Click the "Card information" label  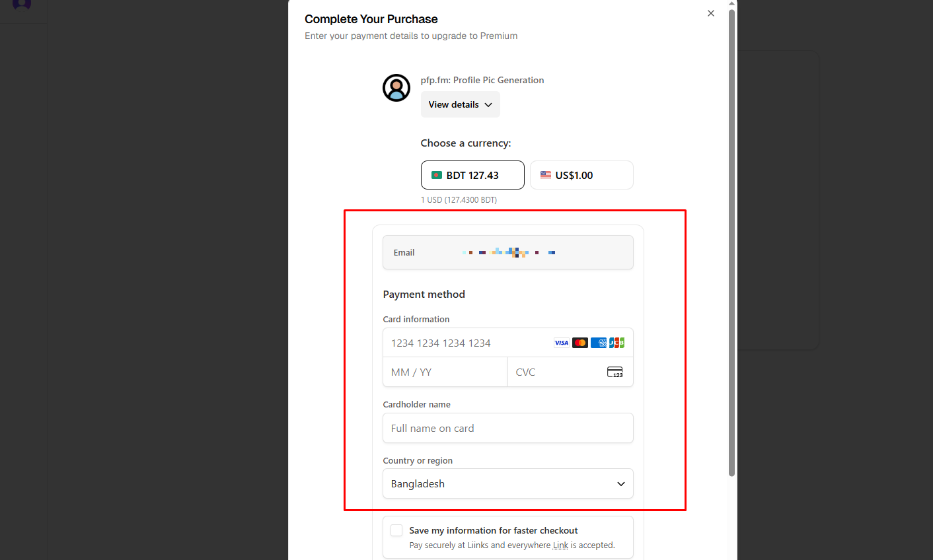tap(416, 319)
